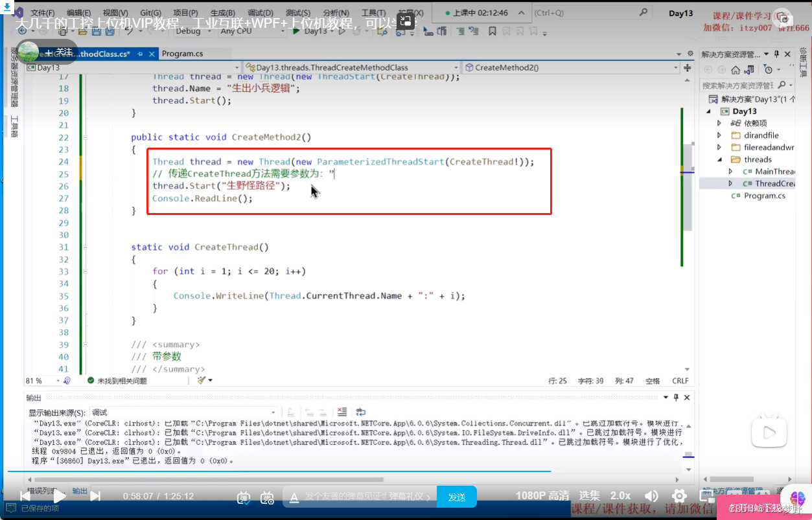
Task: Mute the video volume
Action: (x=651, y=496)
